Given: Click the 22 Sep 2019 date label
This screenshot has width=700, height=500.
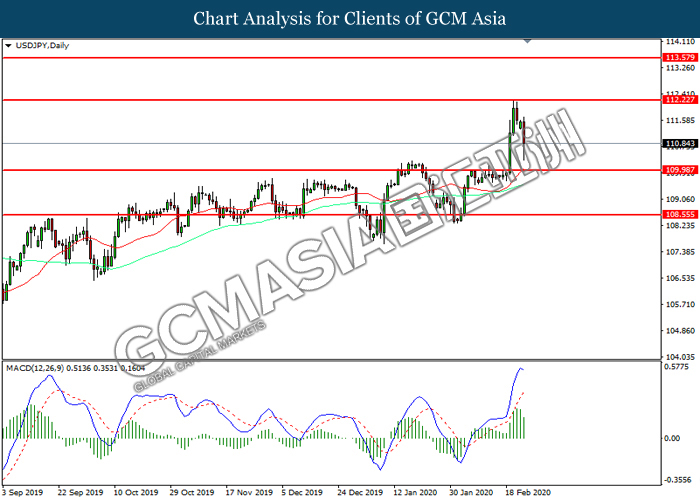Looking at the screenshot, I should click(80, 492).
